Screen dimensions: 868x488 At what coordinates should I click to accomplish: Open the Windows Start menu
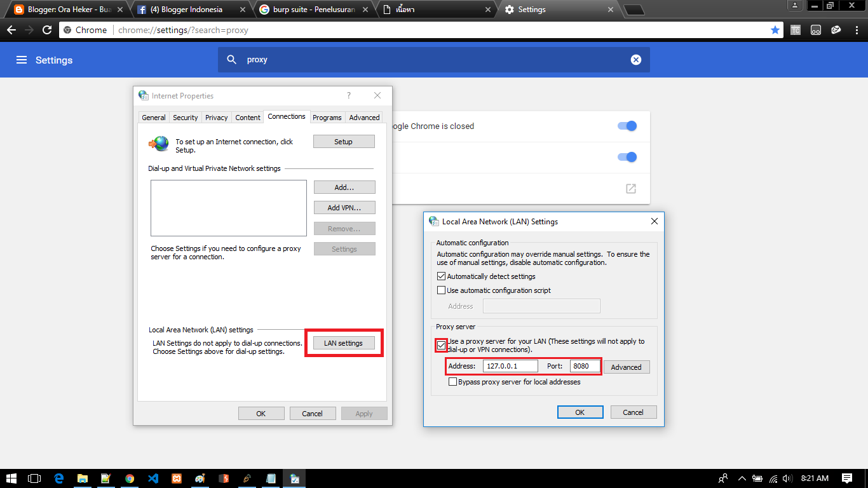pos(11,478)
